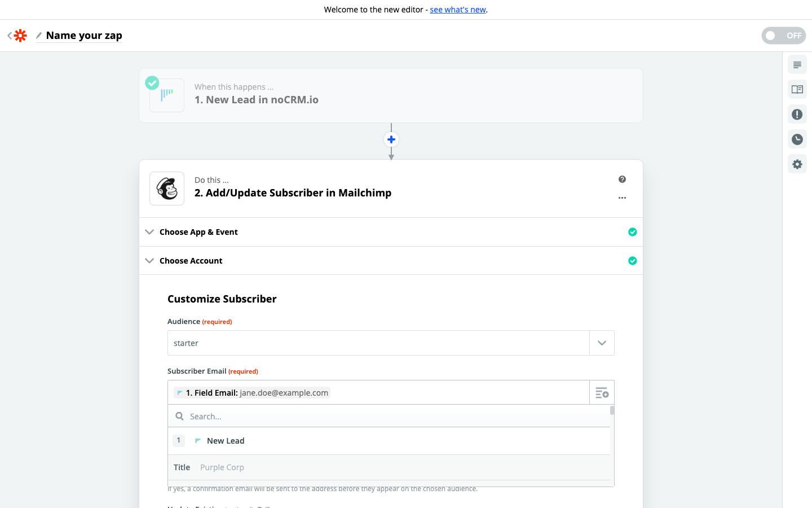
Task: Open the alerts exclamation icon in sidebar
Action: pyautogui.click(x=797, y=115)
